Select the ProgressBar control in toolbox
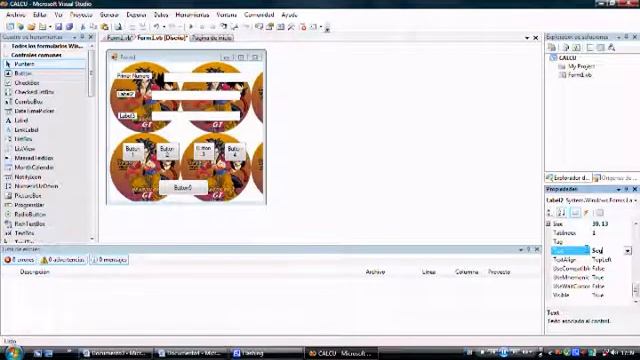 (x=44, y=205)
